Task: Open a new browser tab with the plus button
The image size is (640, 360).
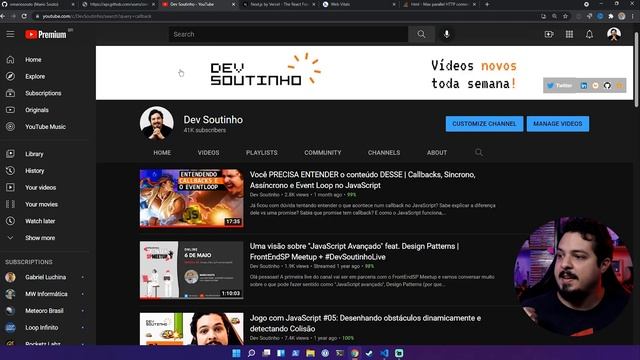Action: [487, 4]
